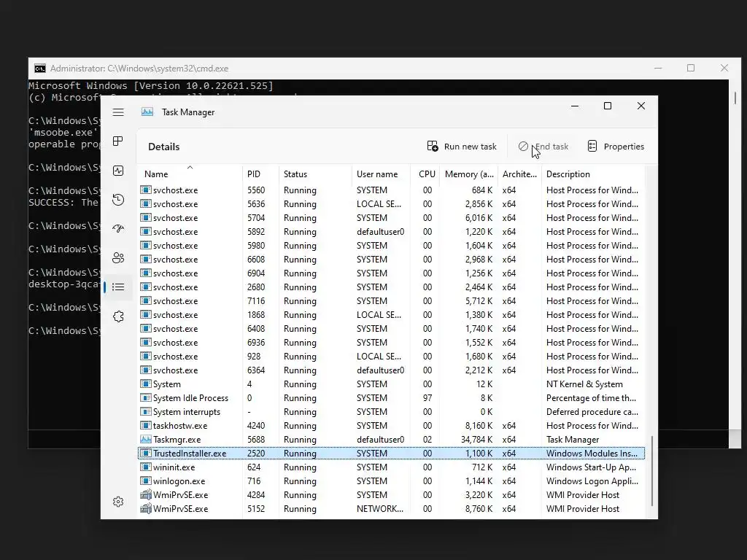Sort by the Description column header
747x560 pixels.
tap(593, 174)
